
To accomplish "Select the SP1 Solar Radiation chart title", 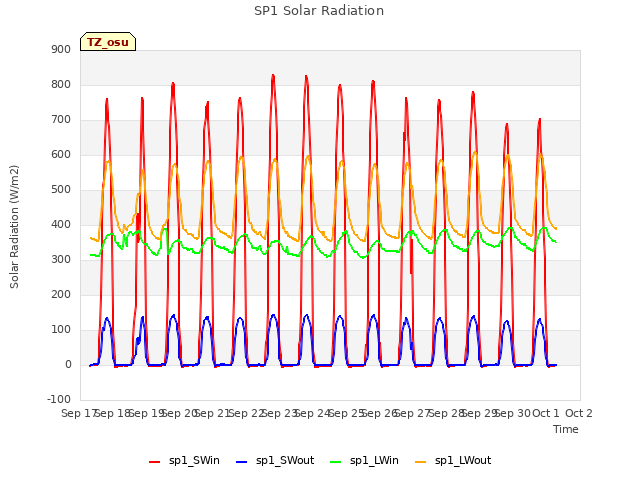I will (x=319, y=11).
